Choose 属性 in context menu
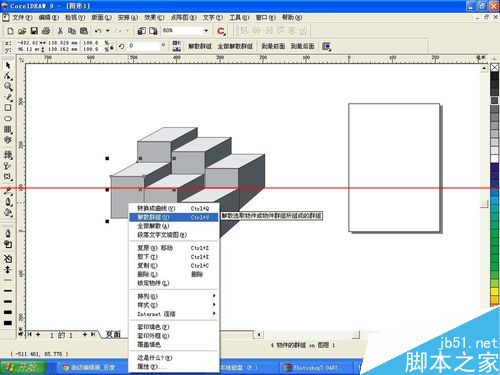The width and height of the screenshot is (500, 375). coord(173,366)
